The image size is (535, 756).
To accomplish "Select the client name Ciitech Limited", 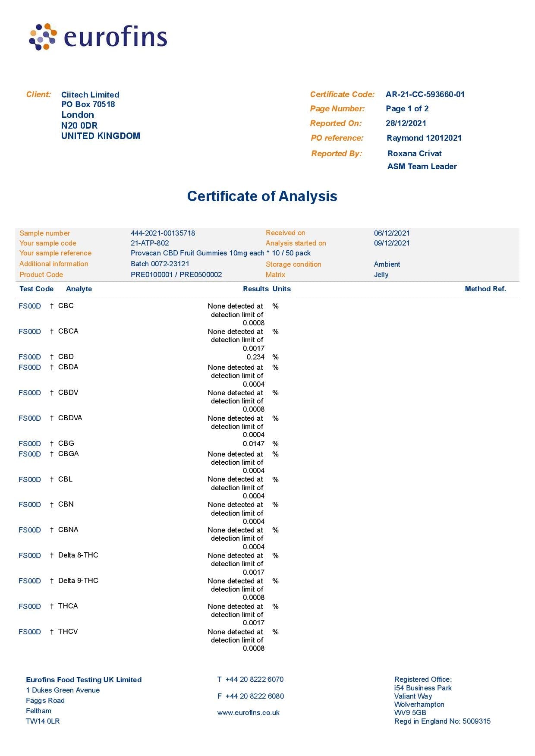I will 90,95.
